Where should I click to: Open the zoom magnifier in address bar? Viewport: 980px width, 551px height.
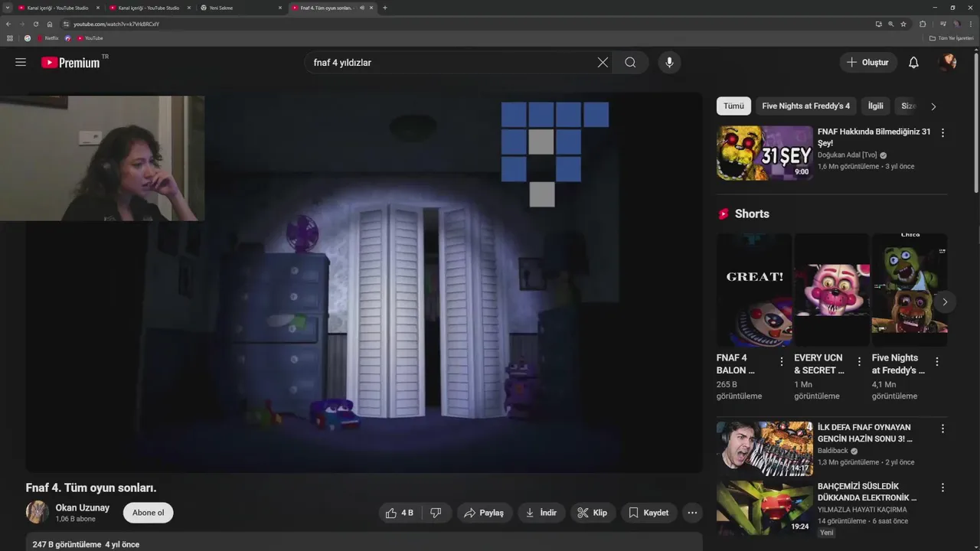coord(890,24)
